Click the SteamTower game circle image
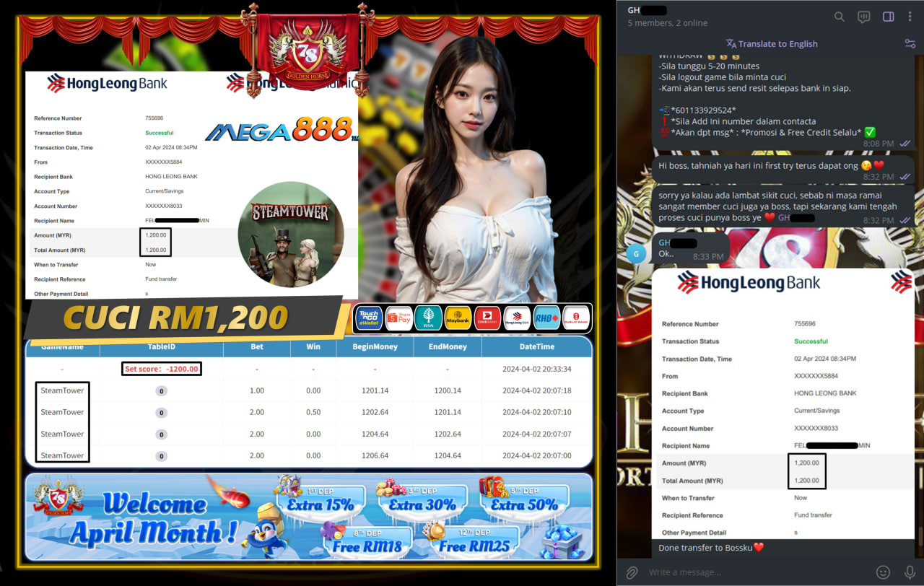Image resolution: width=924 pixels, height=586 pixels. (x=291, y=234)
